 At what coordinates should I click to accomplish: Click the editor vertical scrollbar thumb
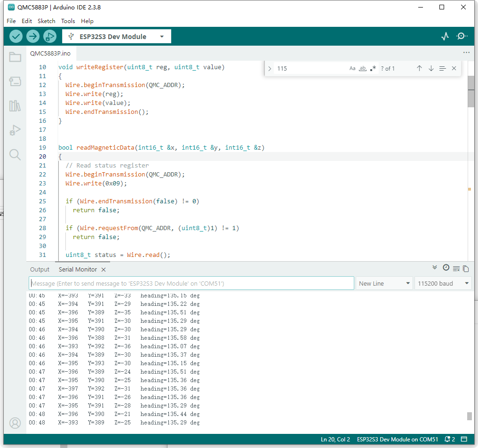pyautogui.click(x=471, y=91)
